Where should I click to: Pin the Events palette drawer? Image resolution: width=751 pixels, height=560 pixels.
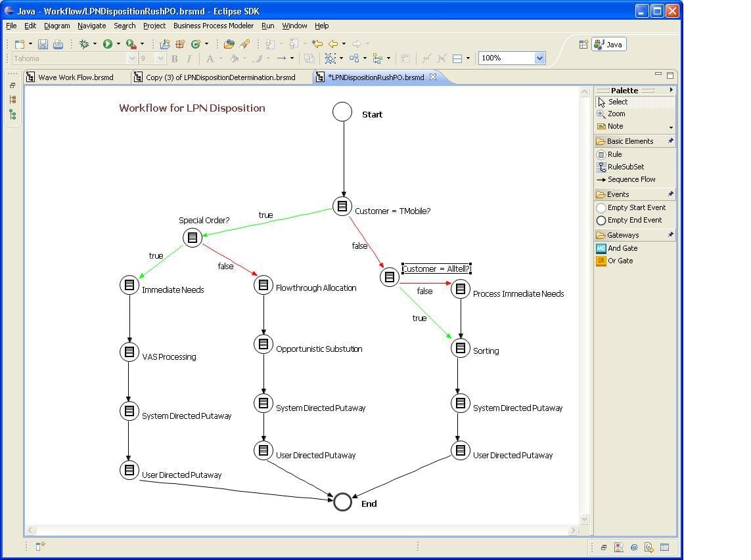point(671,194)
